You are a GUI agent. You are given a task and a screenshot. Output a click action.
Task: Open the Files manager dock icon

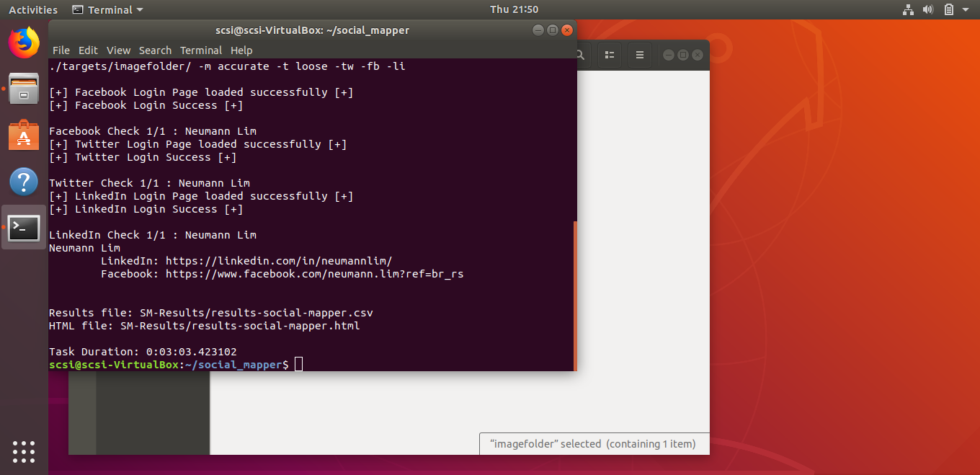point(24,89)
